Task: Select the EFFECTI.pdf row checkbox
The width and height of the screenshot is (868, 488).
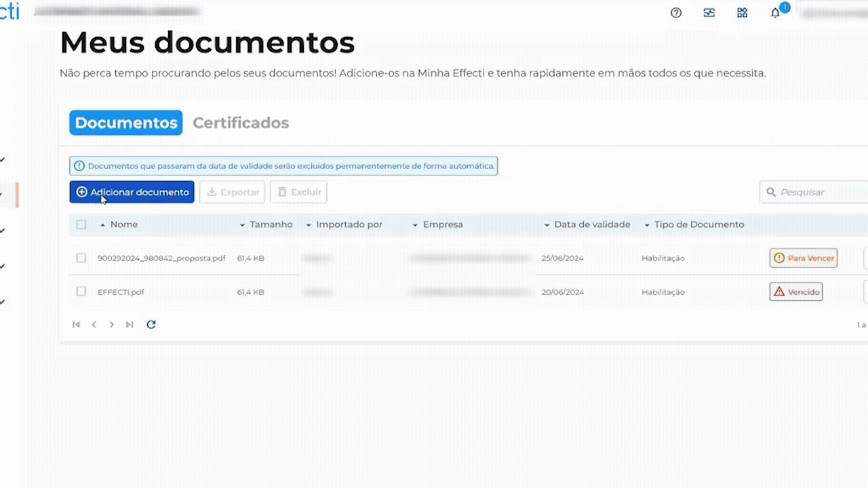Action: tap(81, 292)
